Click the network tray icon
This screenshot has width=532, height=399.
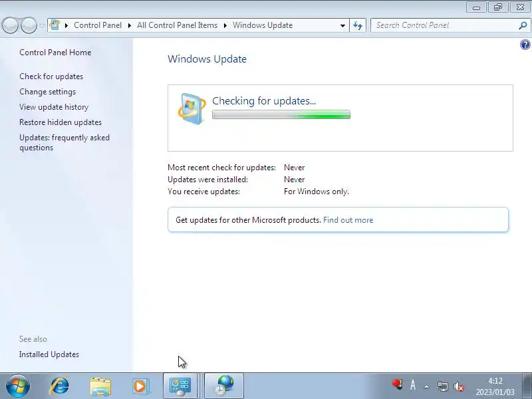click(x=442, y=386)
